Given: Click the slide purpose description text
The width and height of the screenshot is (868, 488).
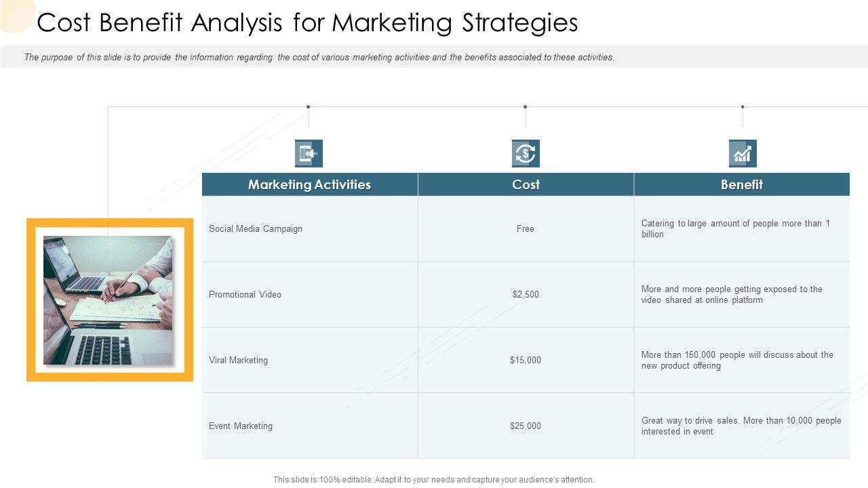Looking at the screenshot, I should coord(319,58).
